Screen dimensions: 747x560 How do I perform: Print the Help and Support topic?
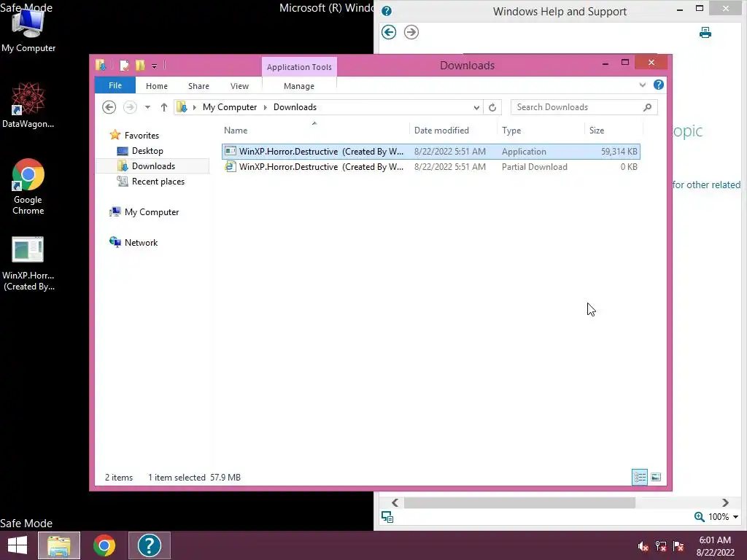click(x=705, y=32)
